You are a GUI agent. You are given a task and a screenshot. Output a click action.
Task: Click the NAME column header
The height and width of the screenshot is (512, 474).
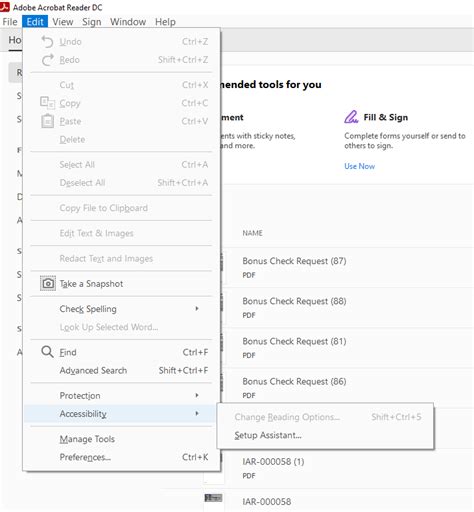252,233
